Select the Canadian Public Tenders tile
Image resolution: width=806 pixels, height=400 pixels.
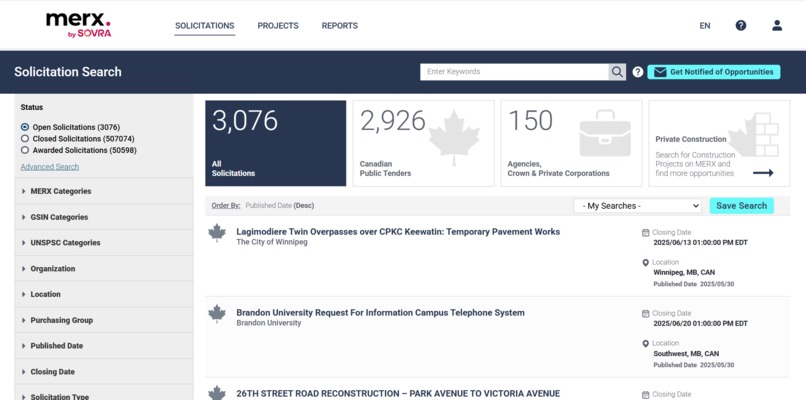[x=424, y=143]
